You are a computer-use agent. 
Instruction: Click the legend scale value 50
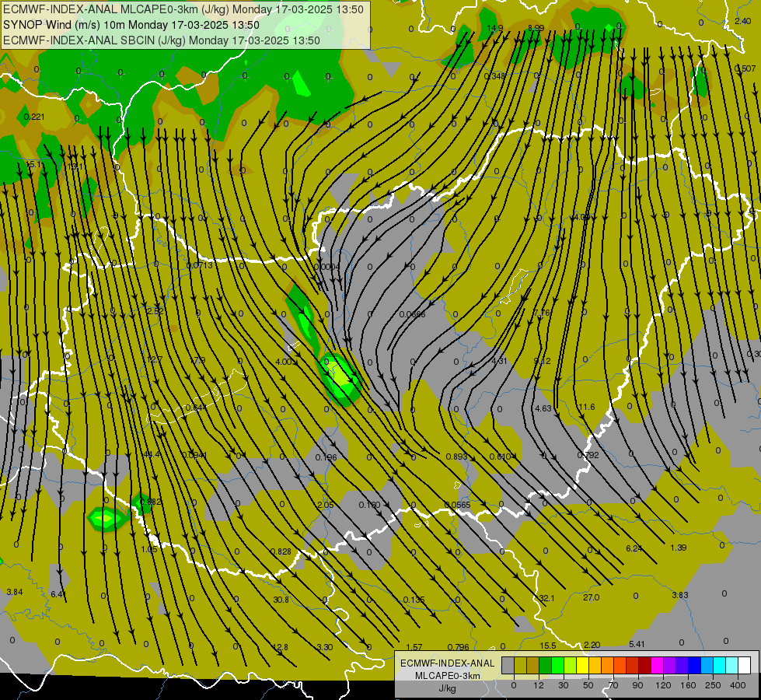tap(588, 685)
